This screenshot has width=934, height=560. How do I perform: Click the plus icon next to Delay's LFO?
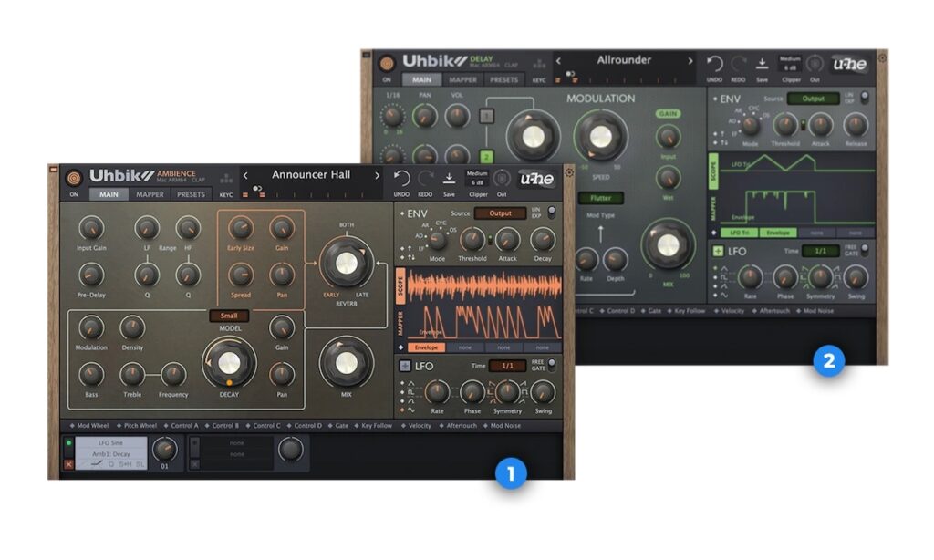click(719, 251)
